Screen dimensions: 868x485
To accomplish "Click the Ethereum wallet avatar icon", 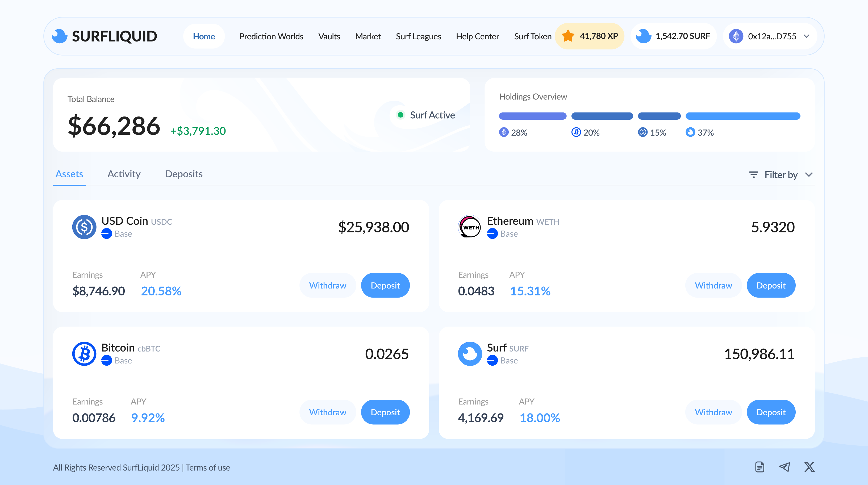I will (736, 36).
